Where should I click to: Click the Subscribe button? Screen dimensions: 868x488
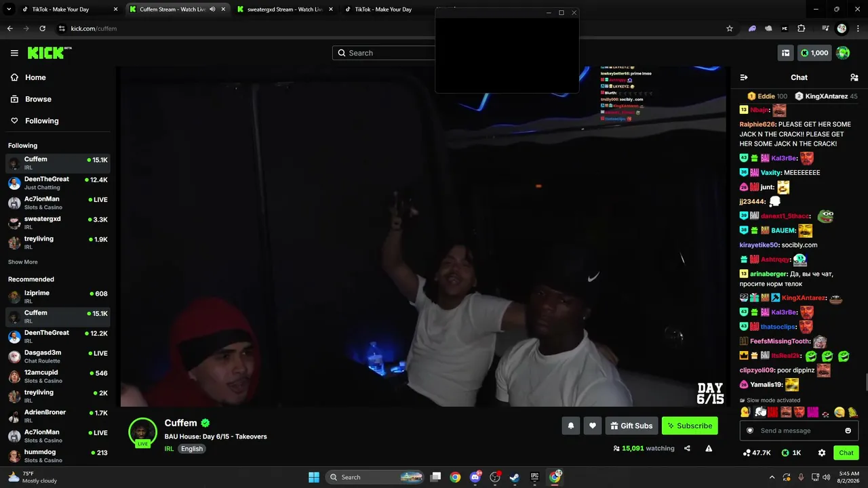(690, 426)
